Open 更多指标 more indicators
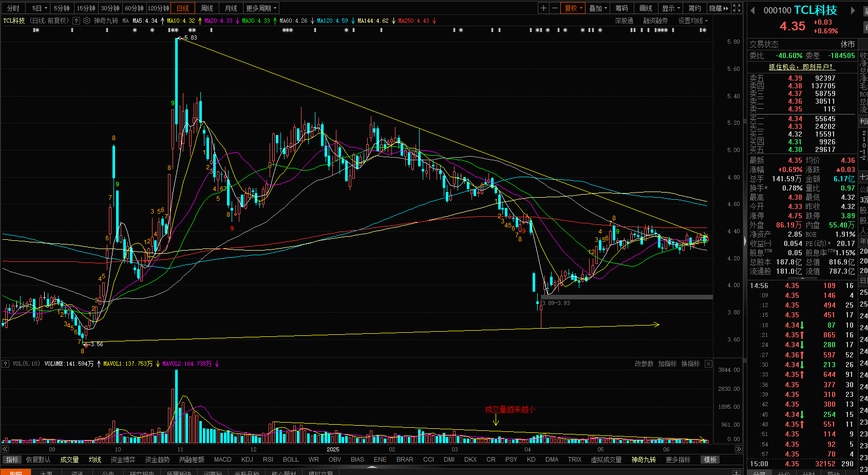Image resolution: width=868 pixels, height=475 pixels. click(678, 460)
